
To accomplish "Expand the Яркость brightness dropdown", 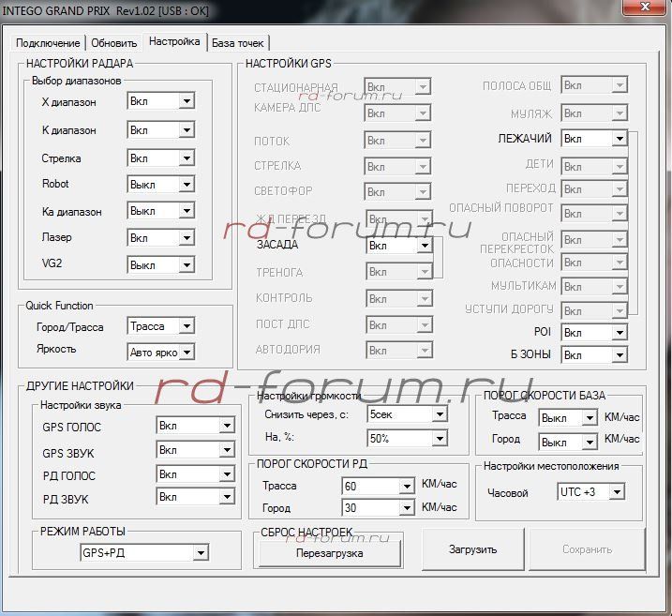I will (x=160, y=353).
